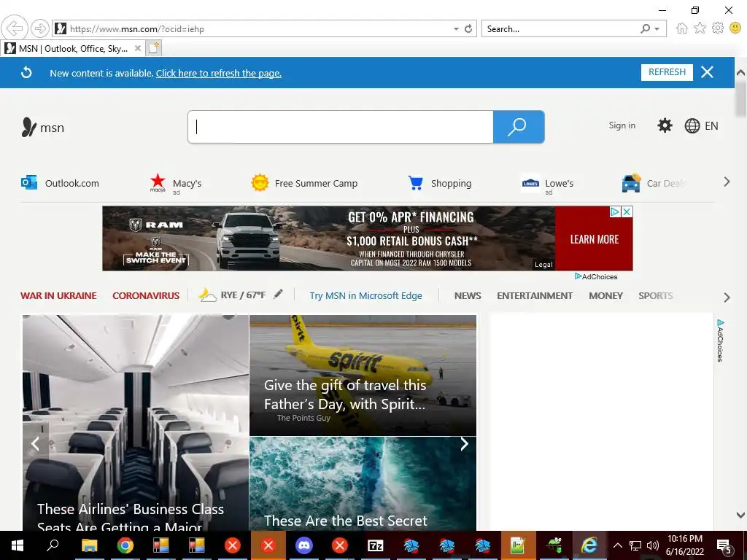Click the REFRESH button in banner

(x=667, y=72)
